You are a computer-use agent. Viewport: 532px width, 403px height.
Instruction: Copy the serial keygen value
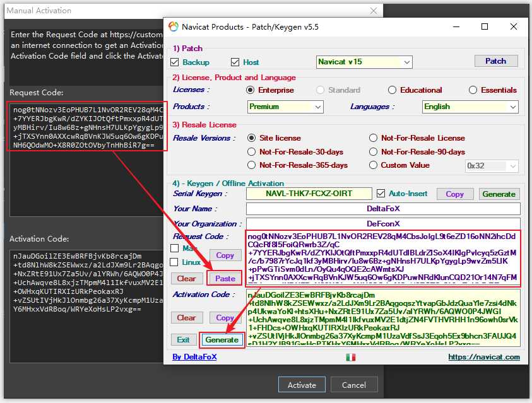454,194
